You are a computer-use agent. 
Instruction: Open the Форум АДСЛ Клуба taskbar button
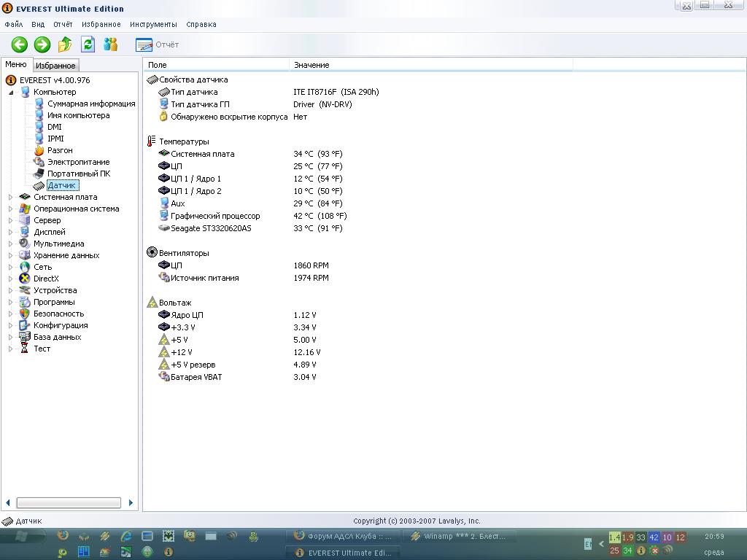(x=343, y=536)
